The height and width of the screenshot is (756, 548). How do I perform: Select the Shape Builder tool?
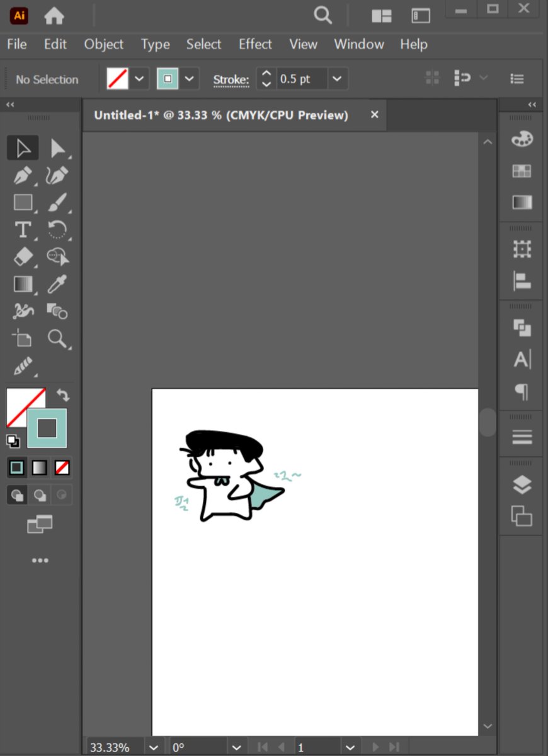click(x=57, y=257)
